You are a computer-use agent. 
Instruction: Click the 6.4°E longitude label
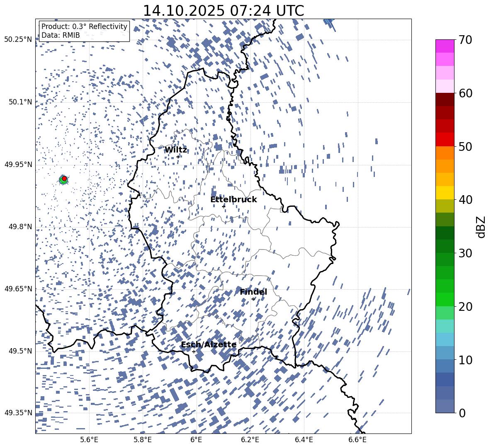point(304,440)
